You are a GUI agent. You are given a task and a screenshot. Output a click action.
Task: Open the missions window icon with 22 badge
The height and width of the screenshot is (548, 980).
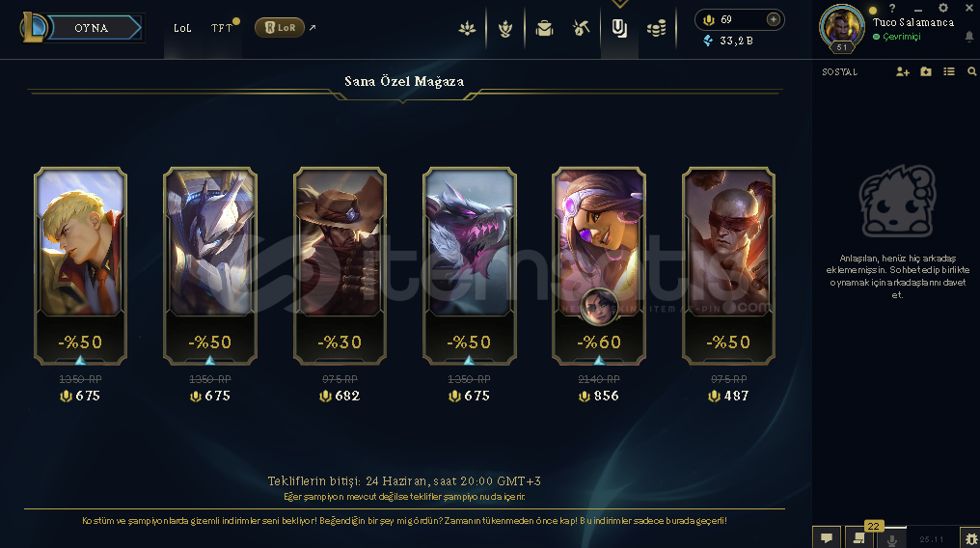[x=859, y=538]
